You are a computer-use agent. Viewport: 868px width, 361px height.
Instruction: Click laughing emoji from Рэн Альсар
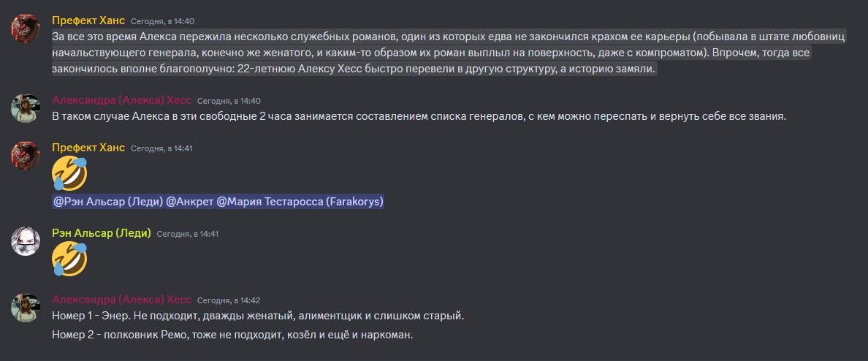tap(69, 259)
